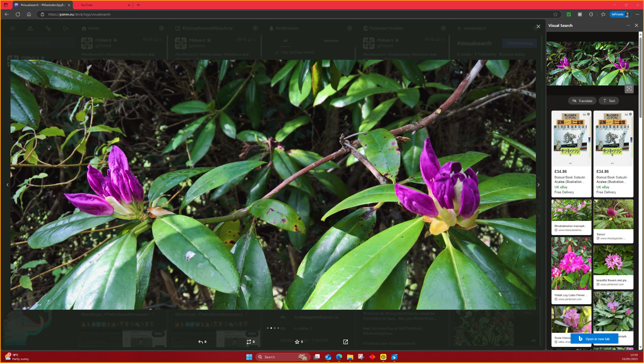Viewport: 644px width, 363px height.
Task: Open the Rhododendron macroph... result
Action: pos(571,217)
